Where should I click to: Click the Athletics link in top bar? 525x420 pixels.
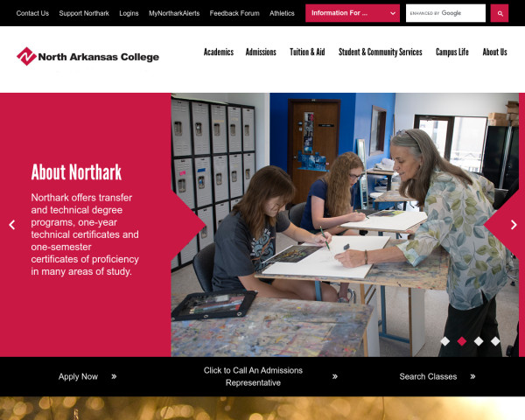(x=282, y=13)
